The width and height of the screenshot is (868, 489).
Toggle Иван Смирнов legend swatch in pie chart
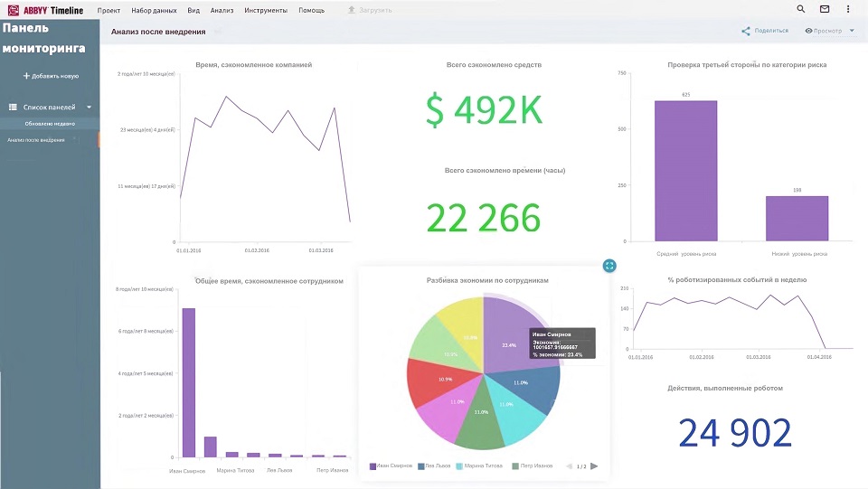[x=373, y=466]
